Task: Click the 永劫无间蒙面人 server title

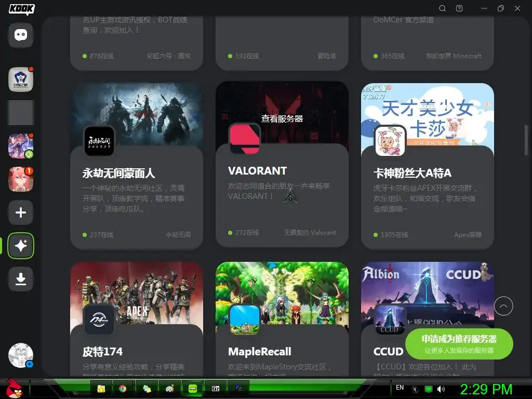Action: pos(119,174)
